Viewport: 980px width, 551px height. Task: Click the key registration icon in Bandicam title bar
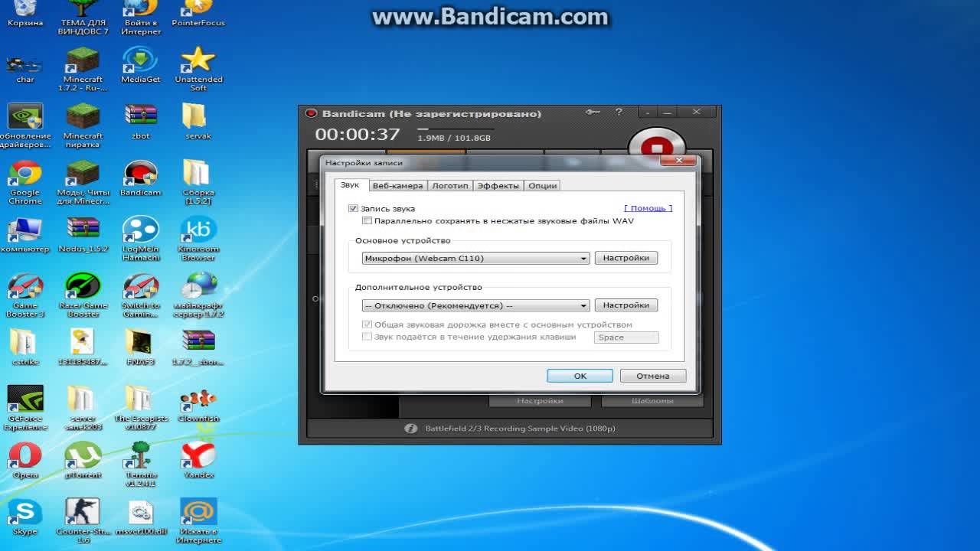pos(593,112)
